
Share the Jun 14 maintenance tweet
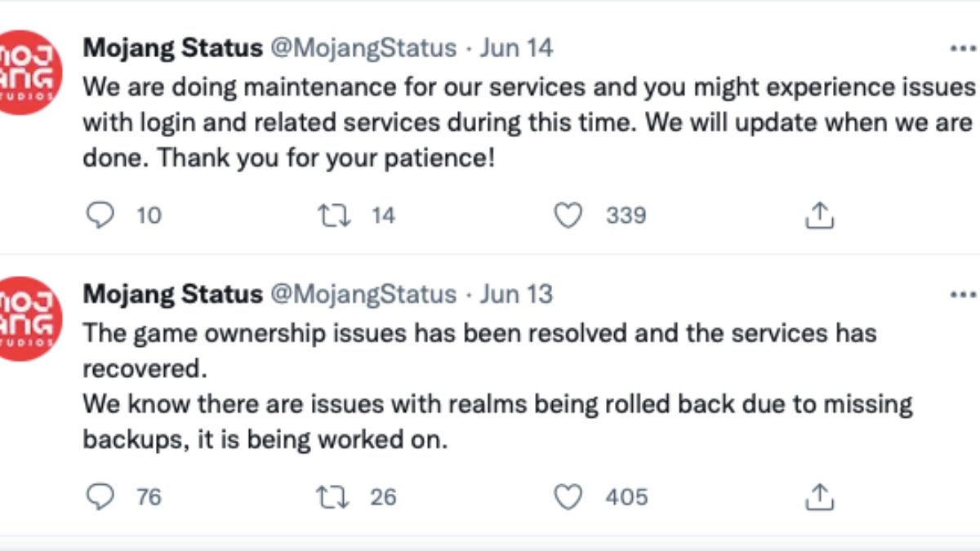pyautogui.click(x=818, y=216)
